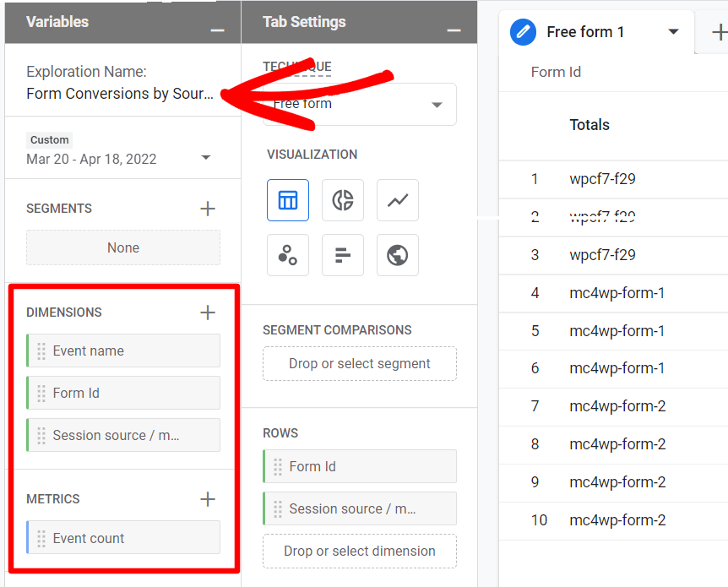728x587 pixels.
Task: Choose the donut chart visualization
Action: (343, 200)
